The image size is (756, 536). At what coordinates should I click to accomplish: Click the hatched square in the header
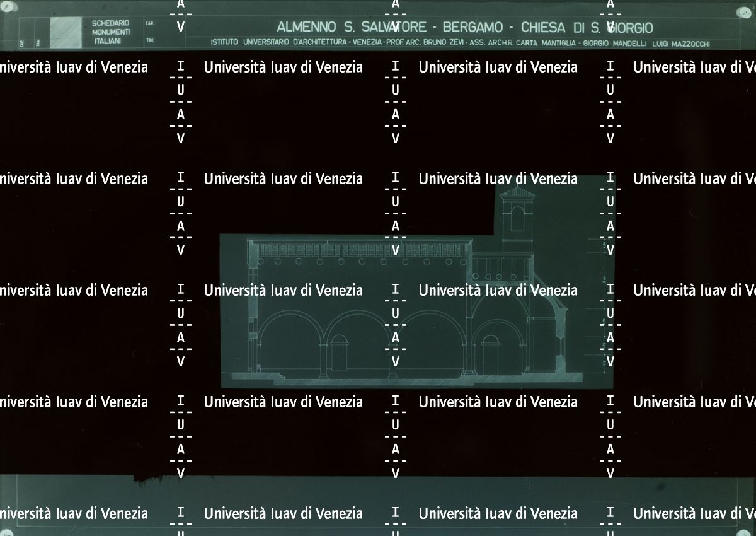click(66, 32)
